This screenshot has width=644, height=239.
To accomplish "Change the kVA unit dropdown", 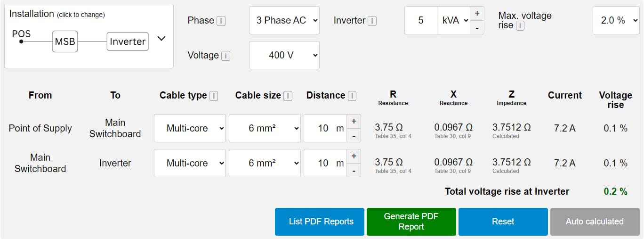I will coord(453,20).
